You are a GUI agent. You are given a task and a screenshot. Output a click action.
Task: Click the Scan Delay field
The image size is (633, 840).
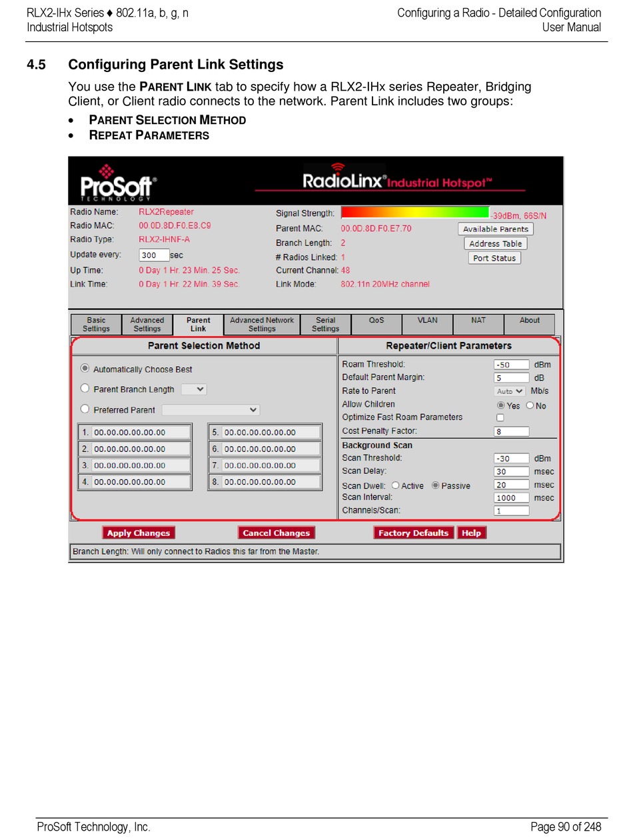point(512,471)
